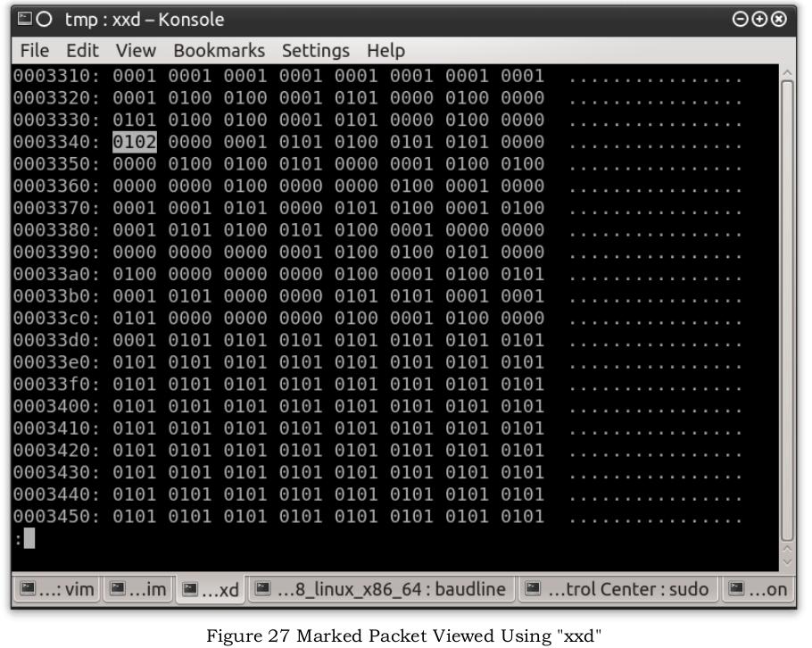This screenshot has width=812, height=648.
Task: Click the terminal icon on the baudline tab
Action: click(x=263, y=588)
